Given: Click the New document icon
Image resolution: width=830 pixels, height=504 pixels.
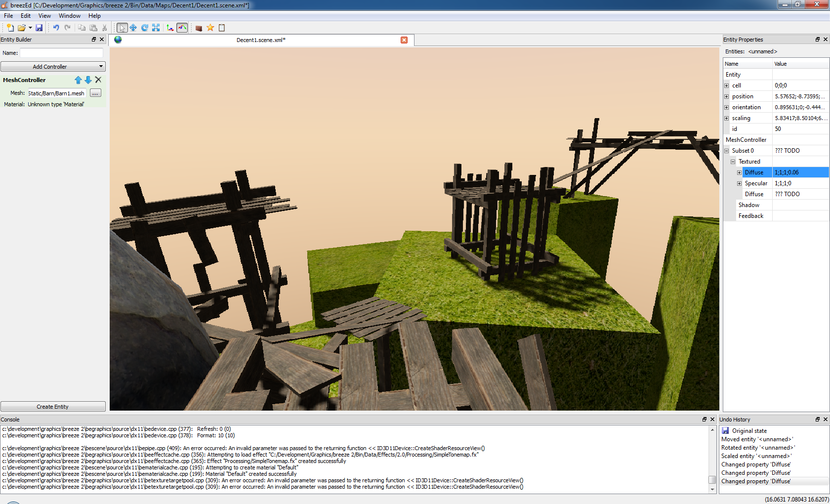Looking at the screenshot, I should coord(10,28).
